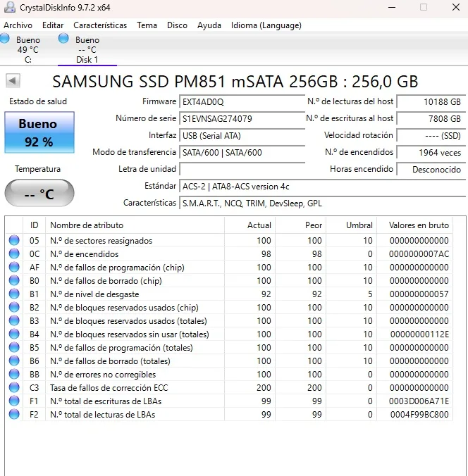468x476 pixels.
Task: Open the Editar menu
Action: click(53, 25)
